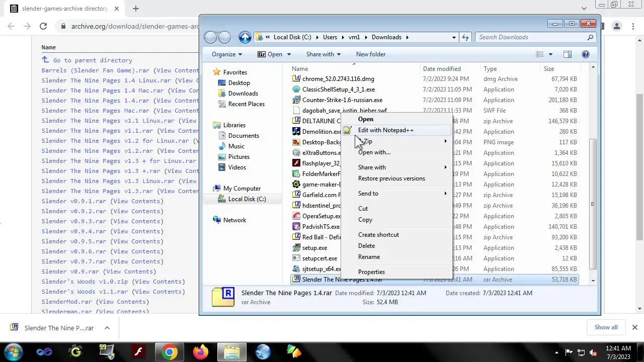Go back in Chrome browser
The height and width of the screenshot is (362, 644).
click(12, 26)
